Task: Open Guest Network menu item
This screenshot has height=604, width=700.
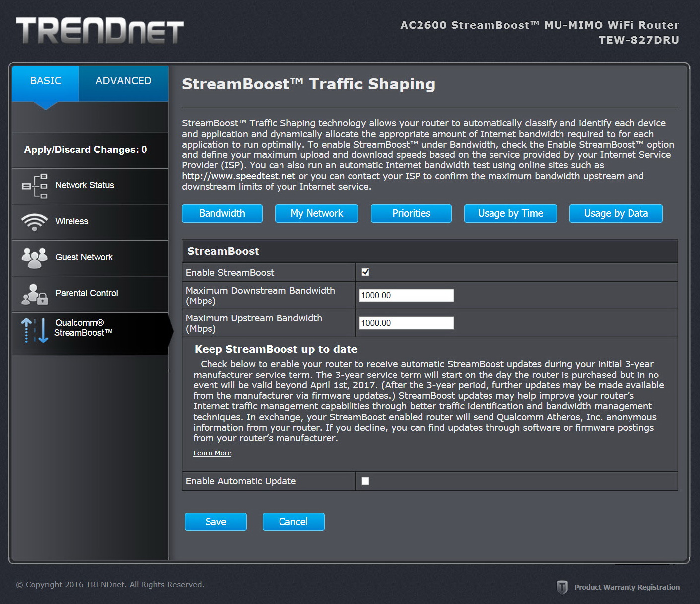Action: pyautogui.click(x=90, y=258)
